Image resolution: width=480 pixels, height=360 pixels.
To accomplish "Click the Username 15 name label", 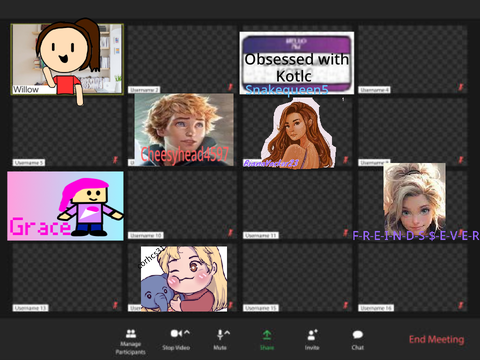I will [x=261, y=308].
